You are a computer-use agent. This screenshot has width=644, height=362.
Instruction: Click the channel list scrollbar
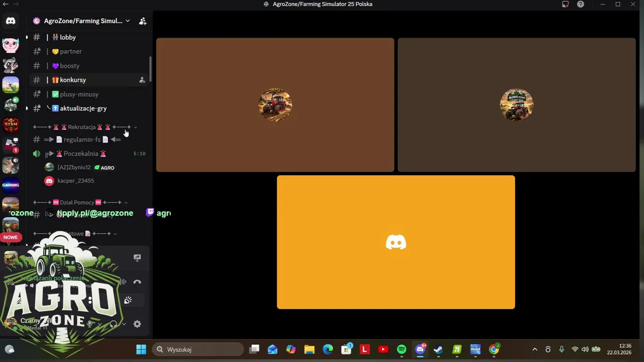tap(150, 68)
